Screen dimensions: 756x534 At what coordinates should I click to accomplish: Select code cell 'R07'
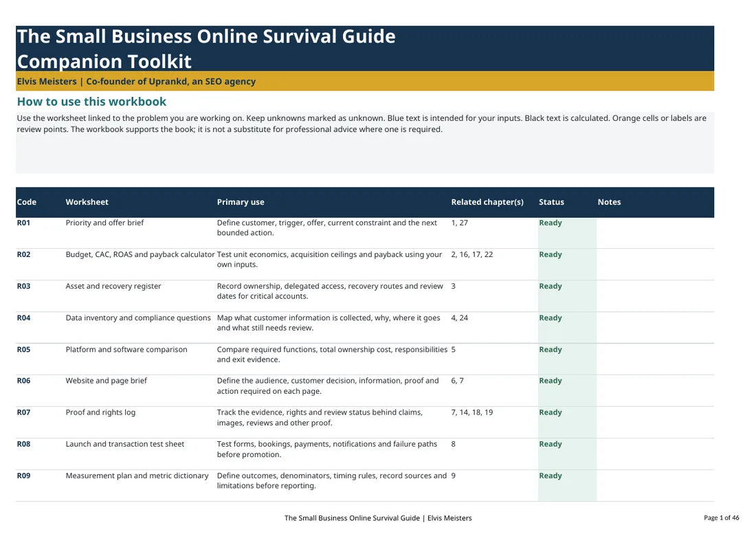[x=23, y=412]
